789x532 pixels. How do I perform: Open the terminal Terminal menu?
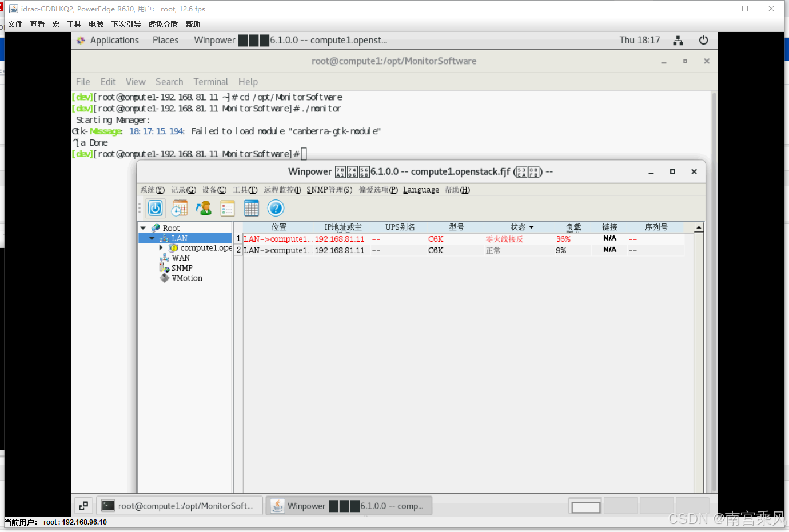tap(210, 82)
